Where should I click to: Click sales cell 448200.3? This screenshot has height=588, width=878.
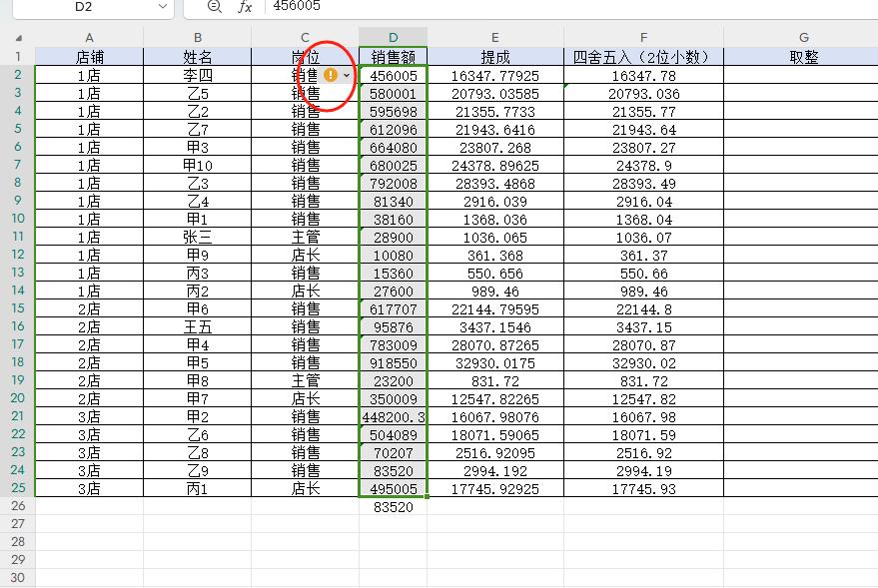coord(394,417)
